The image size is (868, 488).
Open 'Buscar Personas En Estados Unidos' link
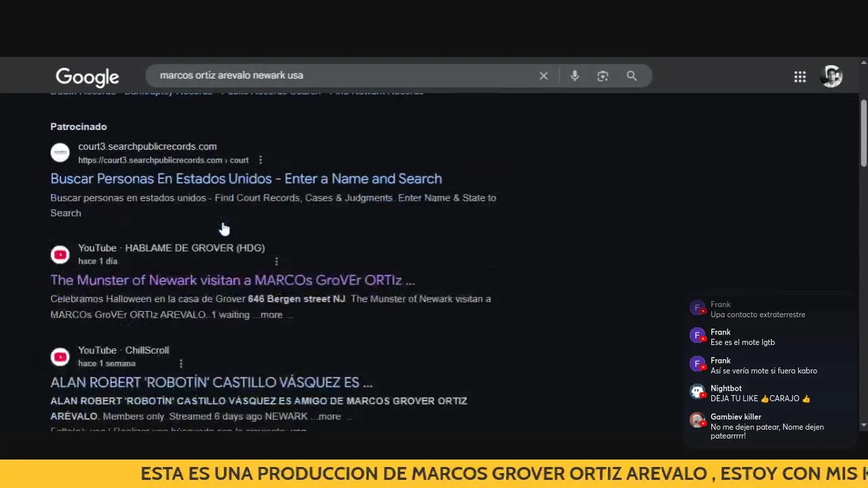tap(246, 179)
